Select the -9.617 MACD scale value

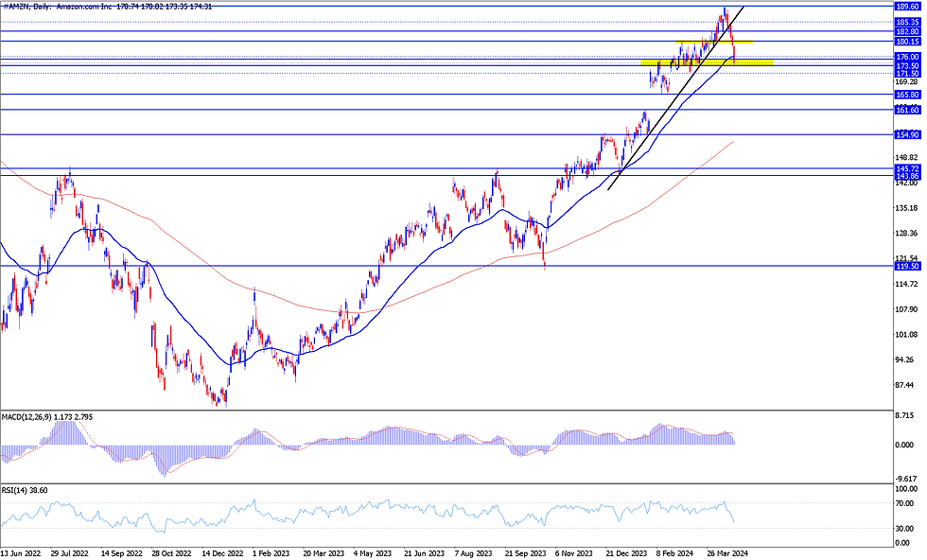tap(906, 479)
